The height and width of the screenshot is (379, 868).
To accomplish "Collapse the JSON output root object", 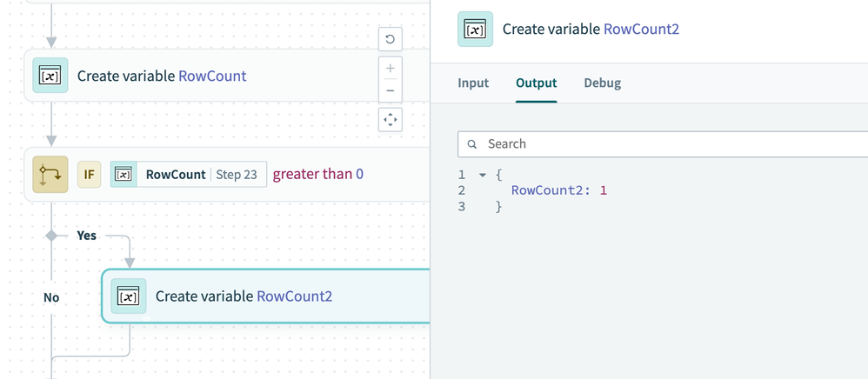I will [x=482, y=175].
